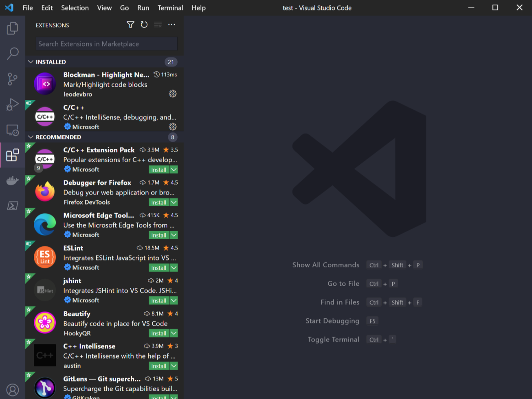
Task: Click the VS Code logo in title bar
Action: 9,8
